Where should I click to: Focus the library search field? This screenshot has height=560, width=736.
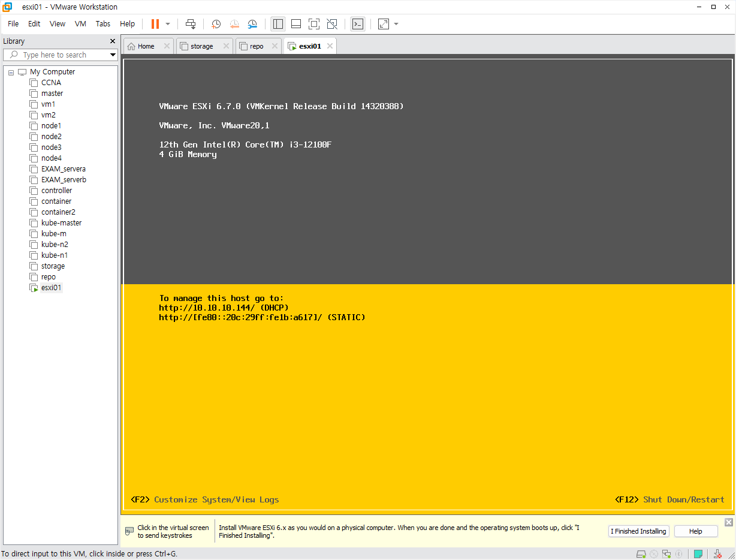click(x=60, y=55)
